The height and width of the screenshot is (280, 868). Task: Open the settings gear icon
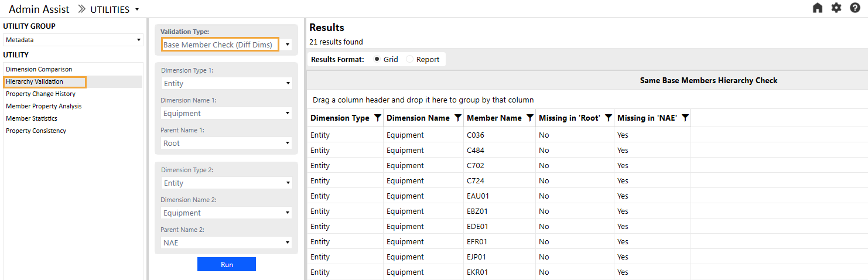coord(836,8)
